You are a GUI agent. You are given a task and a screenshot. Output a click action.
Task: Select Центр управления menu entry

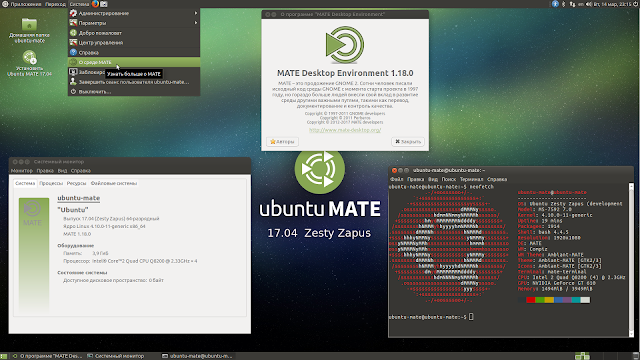coord(134,42)
